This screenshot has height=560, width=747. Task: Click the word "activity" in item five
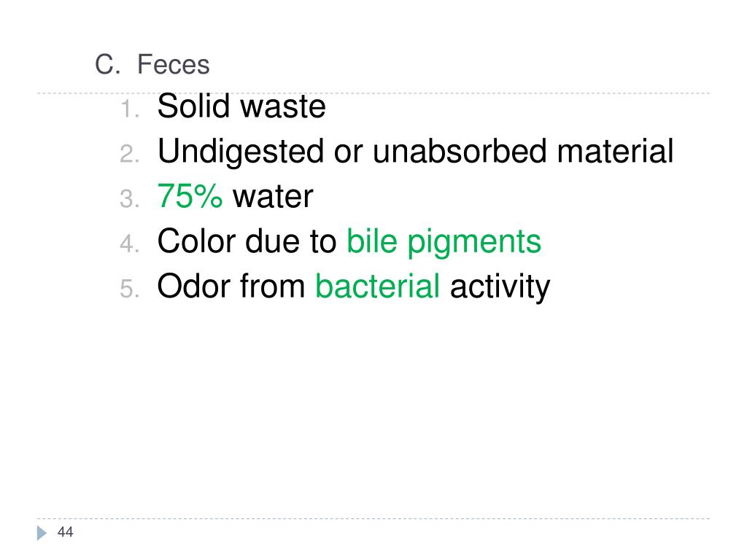pyautogui.click(x=500, y=287)
